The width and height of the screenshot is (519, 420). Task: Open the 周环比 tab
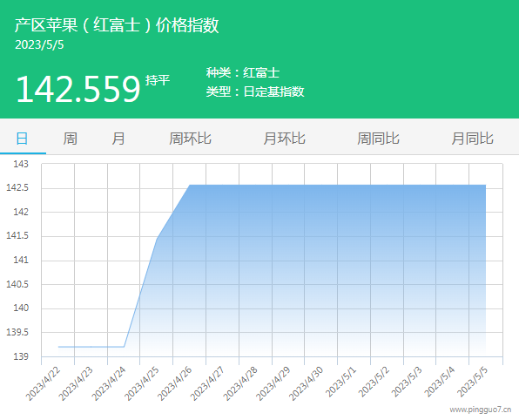(190, 139)
